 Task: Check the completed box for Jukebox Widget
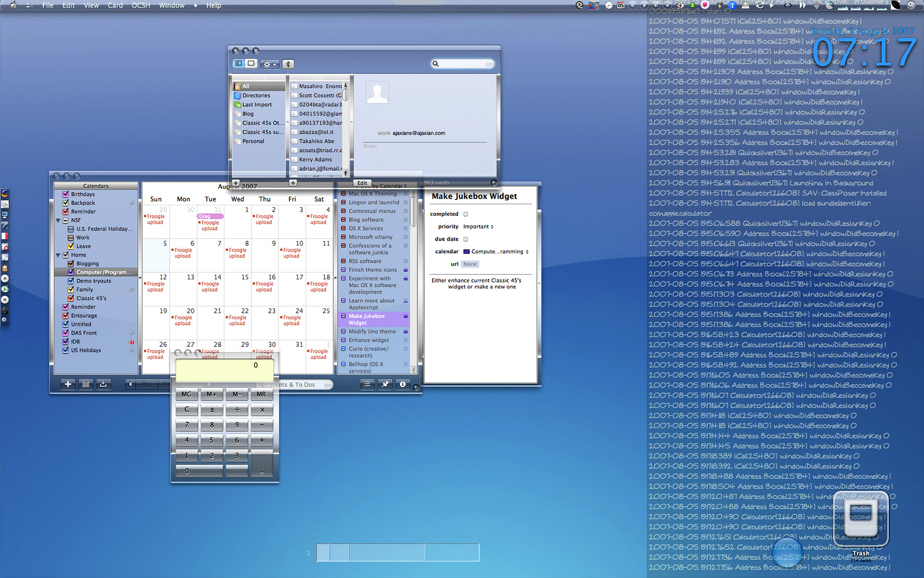pyautogui.click(x=466, y=214)
